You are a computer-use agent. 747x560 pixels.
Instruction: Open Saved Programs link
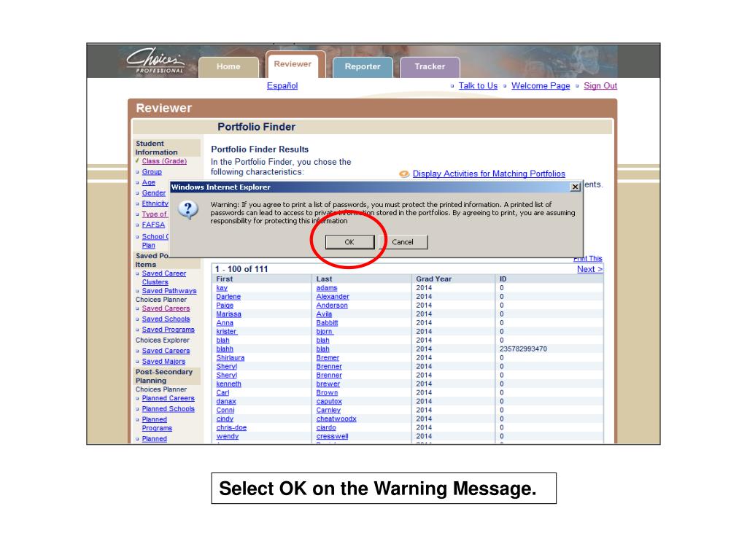point(169,330)
